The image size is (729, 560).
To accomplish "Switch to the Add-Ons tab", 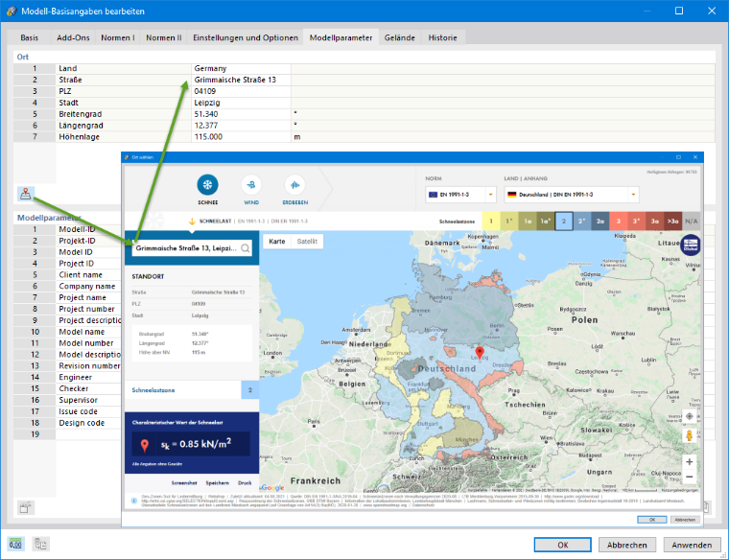I will click(x=73, y=37).
